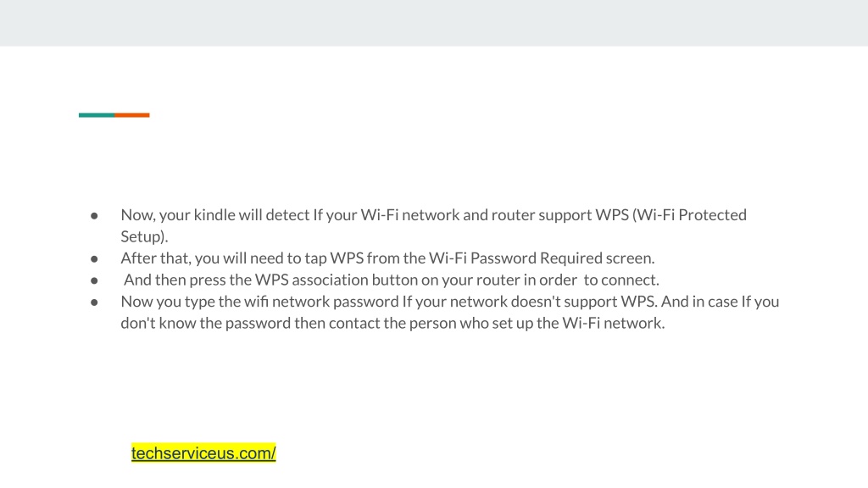Click the word "kindle" in first bullet

(x=214, y=214)
